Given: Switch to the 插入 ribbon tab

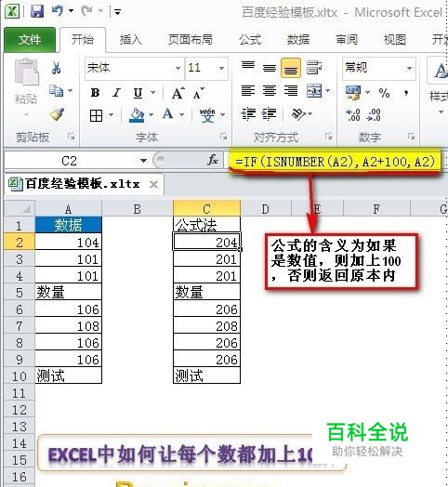Looking at the screenshot, I should tap(130, 39).
